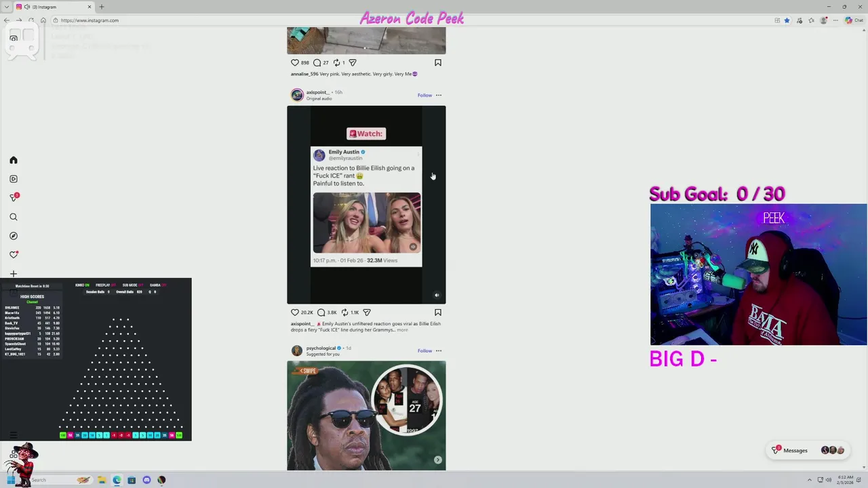Open Instagram Home from the sidebar
This screenshot has width=868, height=488.
(x=13, y=160)
